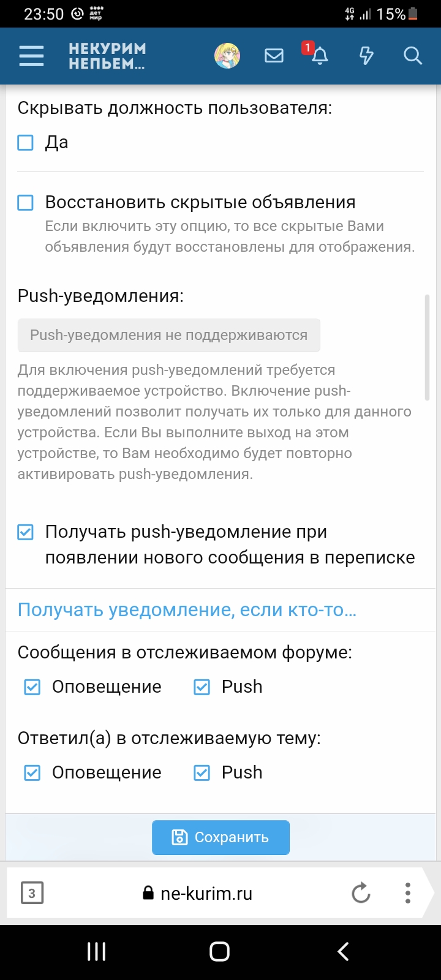
Task: Tick the 'Да' hide user title checkbox
Action: pos(26,143)
